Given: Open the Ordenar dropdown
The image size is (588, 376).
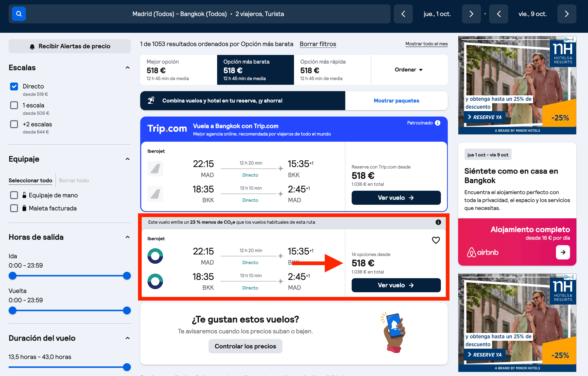Looking at the screenshot, I should pyautogui.click(x=409, y=70).
